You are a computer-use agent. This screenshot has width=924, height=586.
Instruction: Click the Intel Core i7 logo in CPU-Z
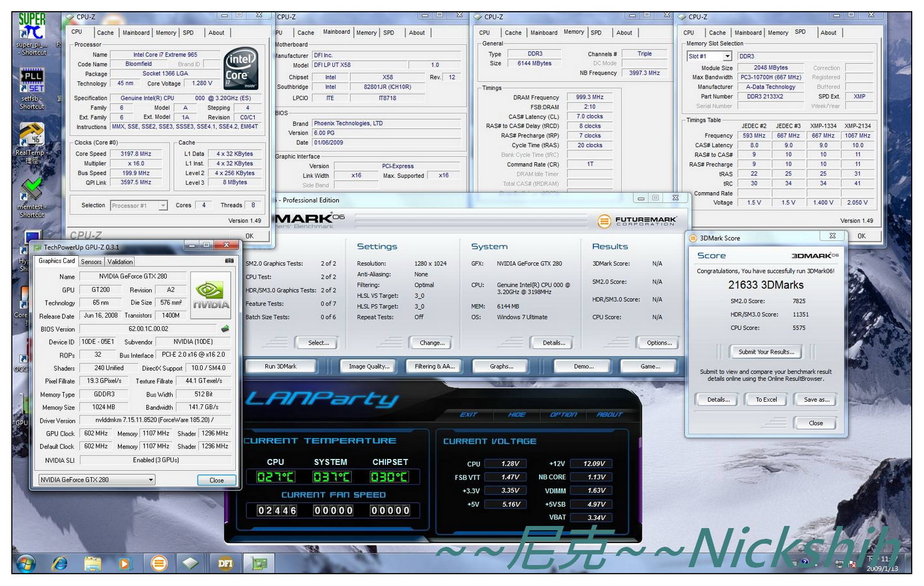click(240, 68)
